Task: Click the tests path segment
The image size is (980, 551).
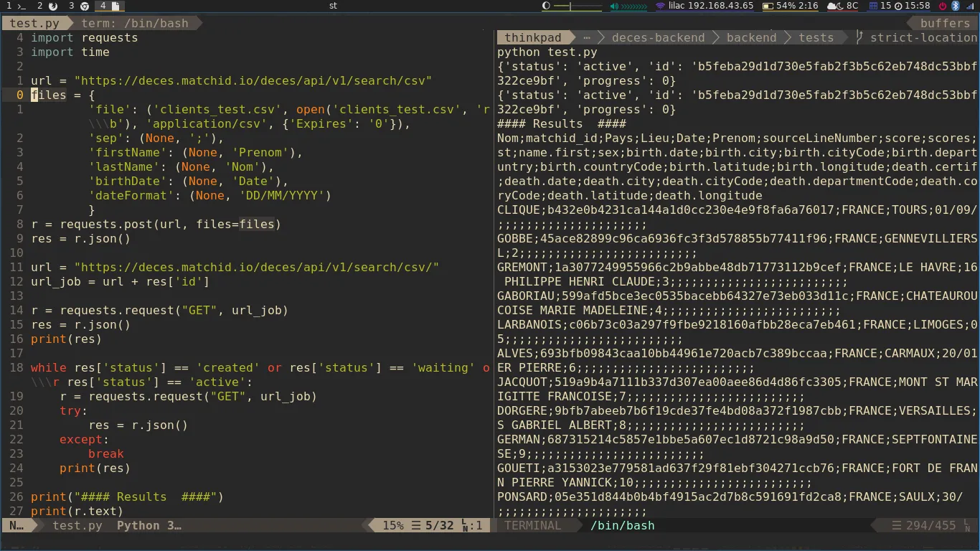Action: pos(816,37)
